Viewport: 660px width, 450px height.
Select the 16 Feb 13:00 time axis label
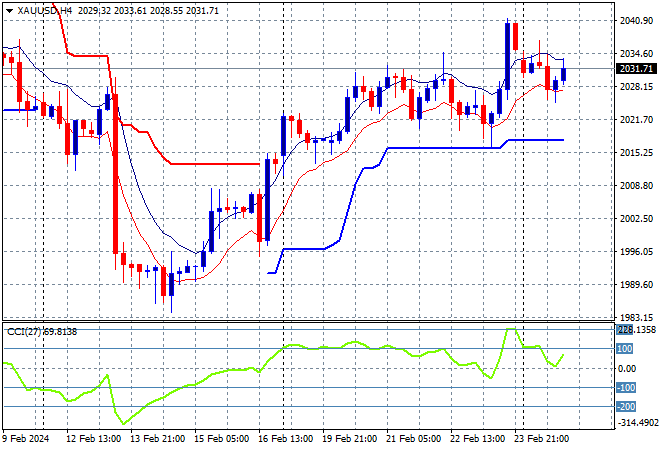pyautogui.click(x=285, y=439)
